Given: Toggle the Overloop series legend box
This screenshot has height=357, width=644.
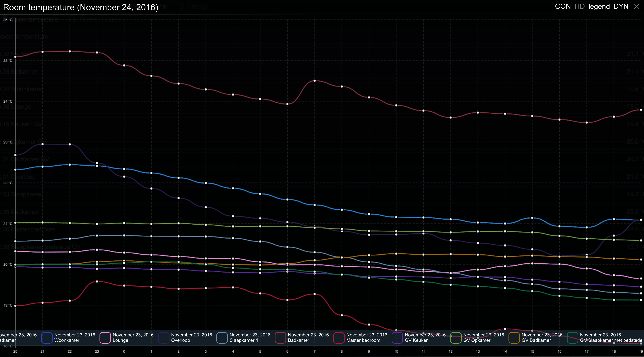Looking at the screenshot, I should tap(164, 338).
